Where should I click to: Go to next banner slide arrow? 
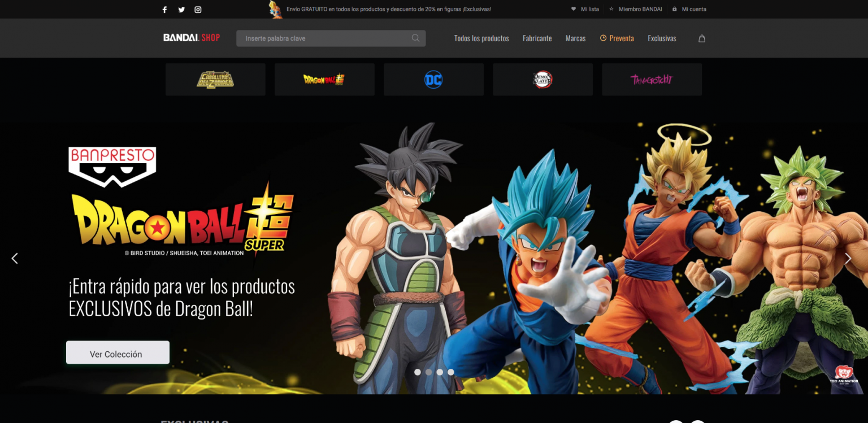point(848,258)
